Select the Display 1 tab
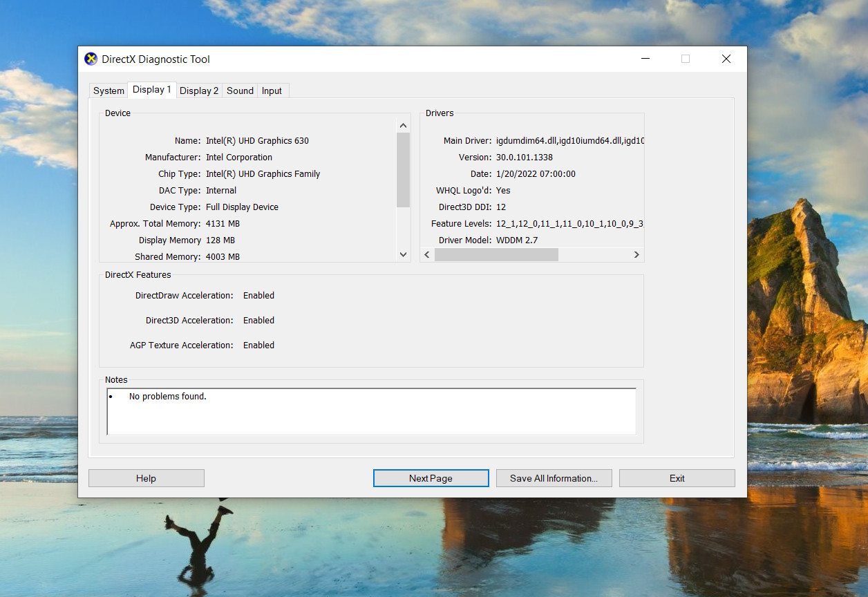Screen dimensions: 868x597 [151, 90]
